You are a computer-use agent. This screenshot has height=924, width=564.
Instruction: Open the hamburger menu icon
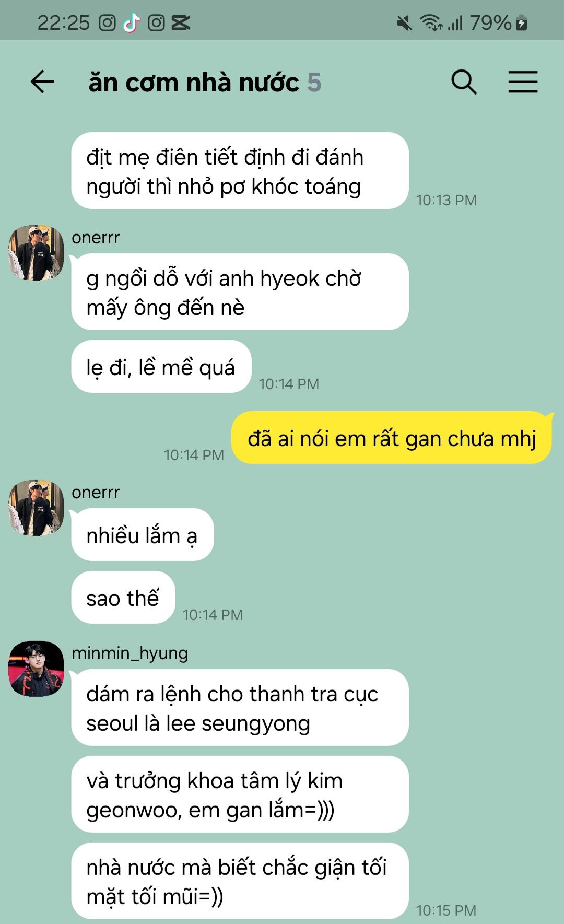click(x=523, y=82)
